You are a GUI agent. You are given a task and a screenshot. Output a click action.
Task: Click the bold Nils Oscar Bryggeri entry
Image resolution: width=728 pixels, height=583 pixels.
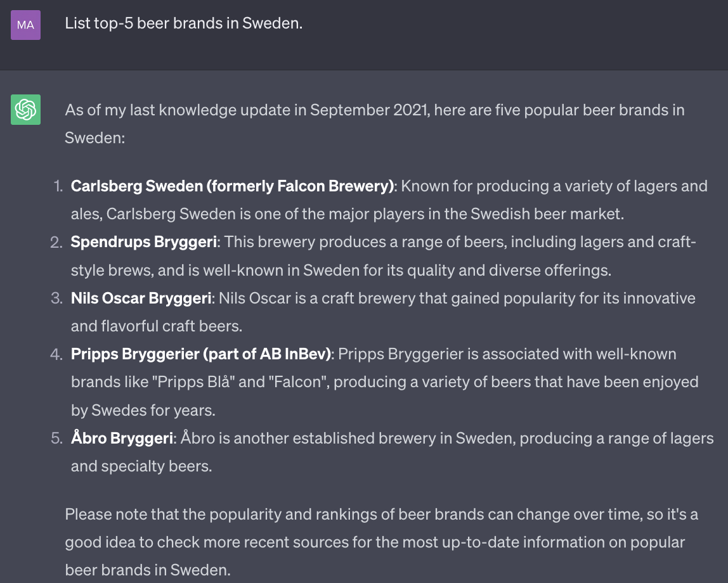point(141,298)
